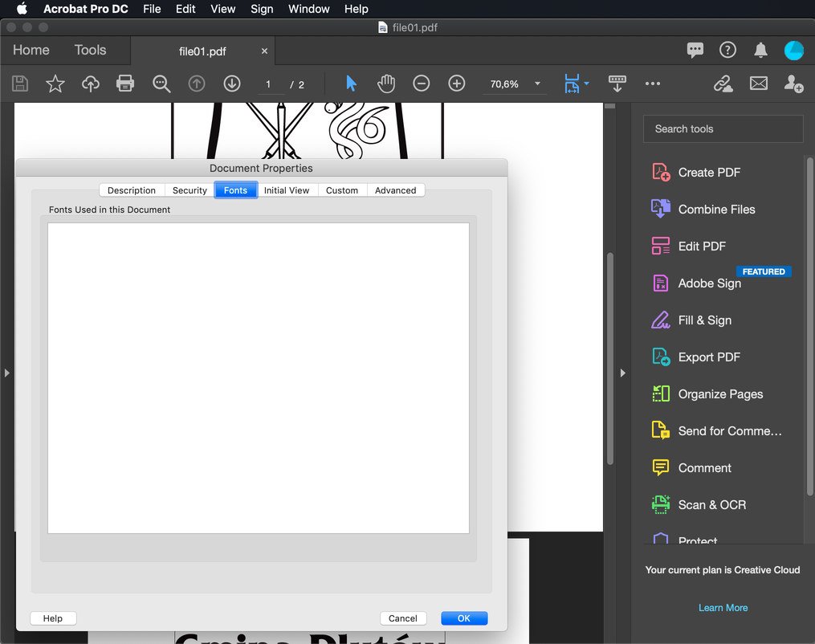Open the Sign menu
This screenshot has height=644, width=815.
(x=262, y=9)
